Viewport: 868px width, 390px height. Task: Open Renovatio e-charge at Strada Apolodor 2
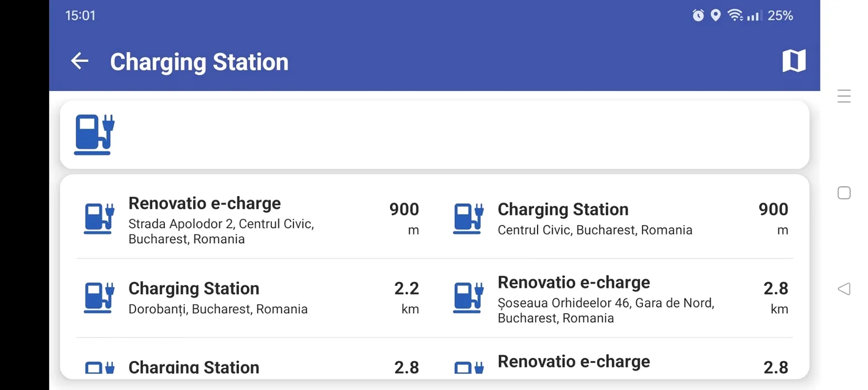coord(250,219)
